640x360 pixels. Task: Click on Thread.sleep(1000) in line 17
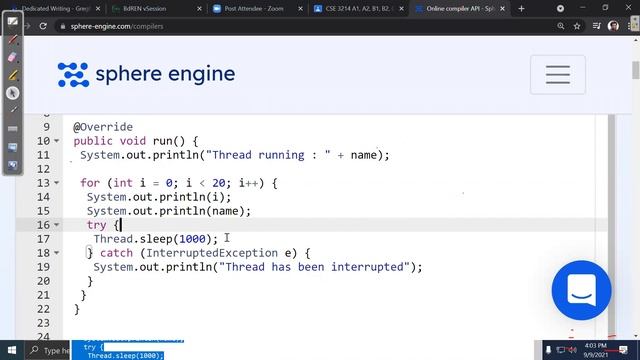[x=156, y=239]
